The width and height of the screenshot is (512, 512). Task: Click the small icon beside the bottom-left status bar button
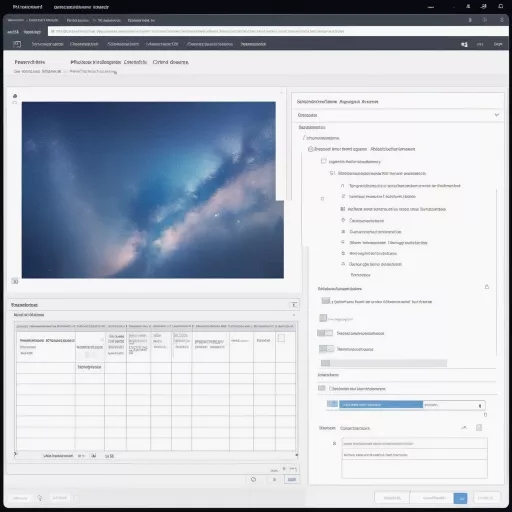coord(40,498)
